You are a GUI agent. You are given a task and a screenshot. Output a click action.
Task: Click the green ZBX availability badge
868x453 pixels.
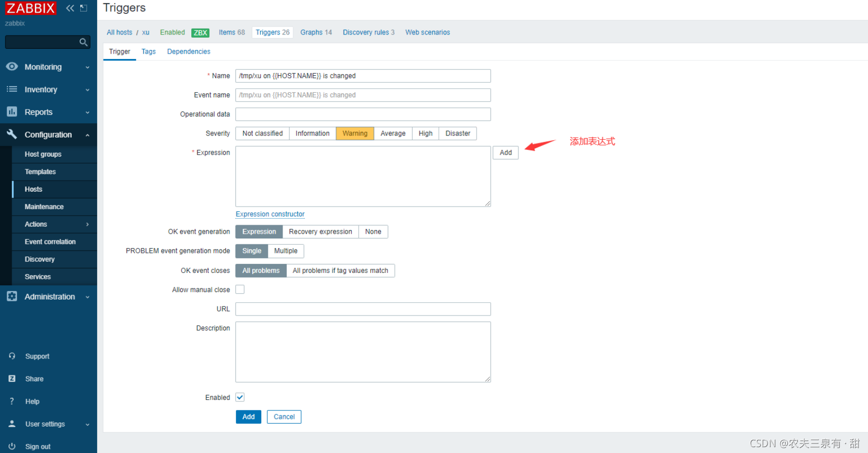(200, 32)
